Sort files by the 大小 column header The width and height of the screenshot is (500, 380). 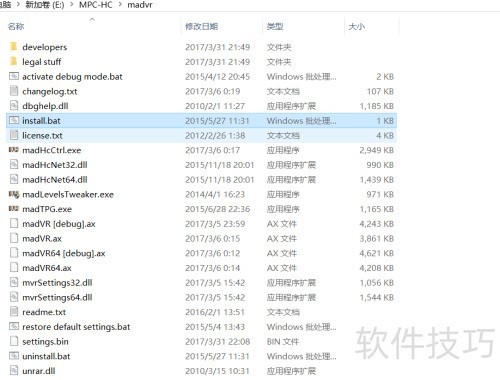tap(357, 26)
